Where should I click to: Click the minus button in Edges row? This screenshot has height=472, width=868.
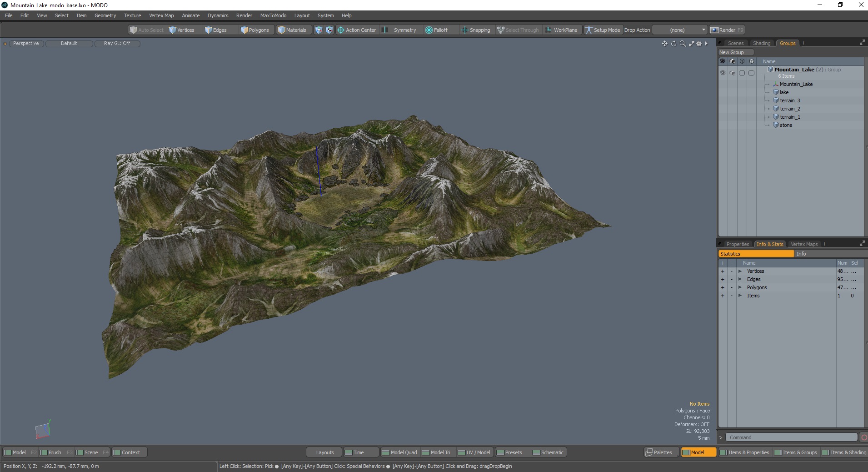point(732,279)
